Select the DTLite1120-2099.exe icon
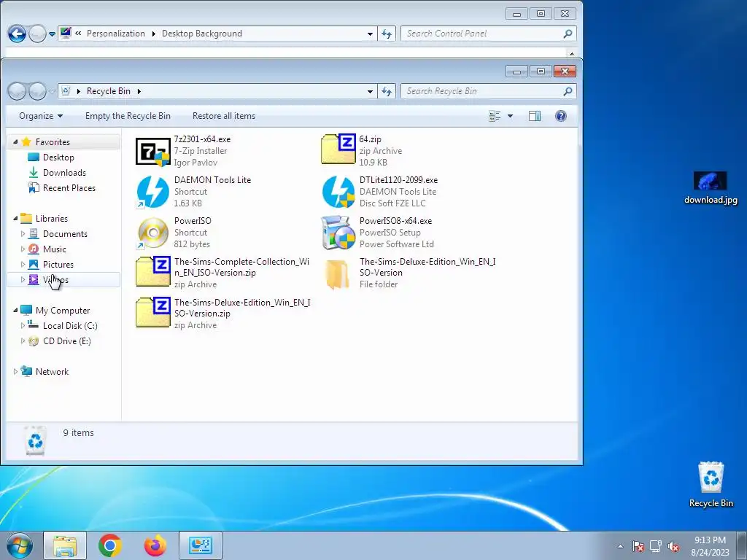The image size is (747, 560). [338, 192]
